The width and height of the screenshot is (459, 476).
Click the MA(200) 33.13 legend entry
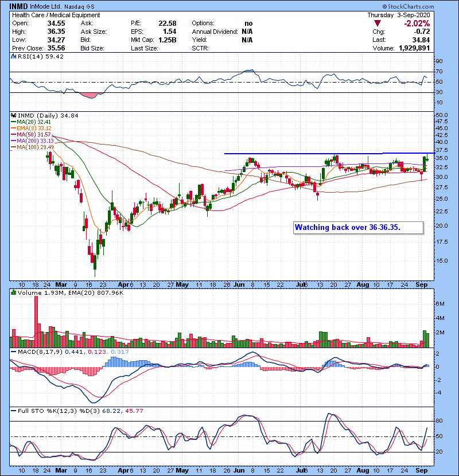coord(33,141)
